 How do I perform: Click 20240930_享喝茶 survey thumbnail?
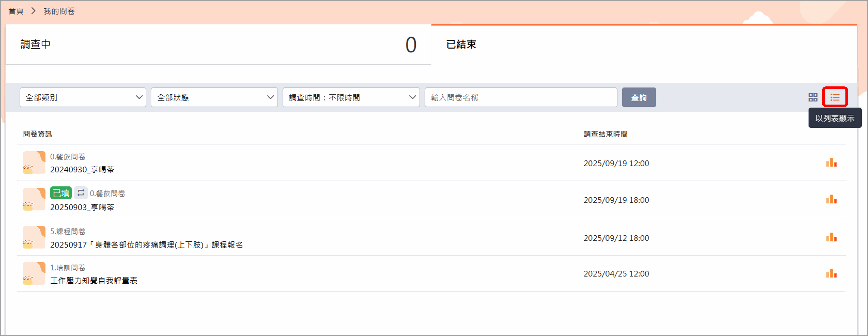point(34,163)
